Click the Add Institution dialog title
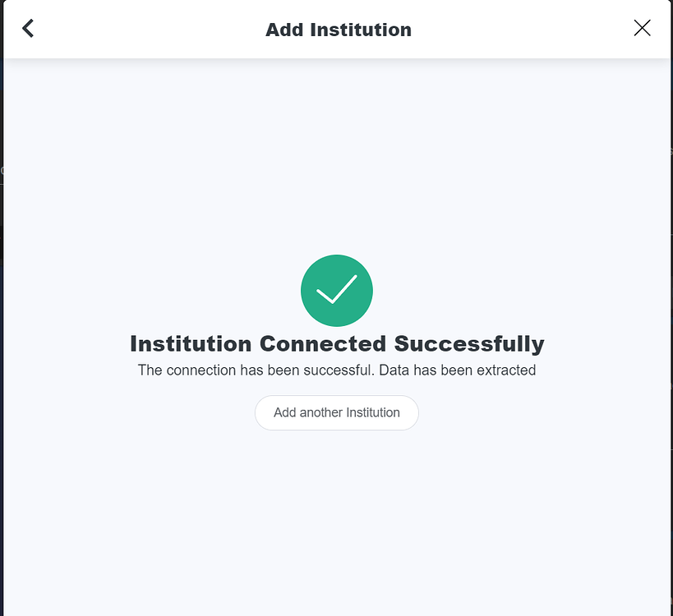Viewport: 673px width, 616px height. pyautogui.click(x=338, y=30)
